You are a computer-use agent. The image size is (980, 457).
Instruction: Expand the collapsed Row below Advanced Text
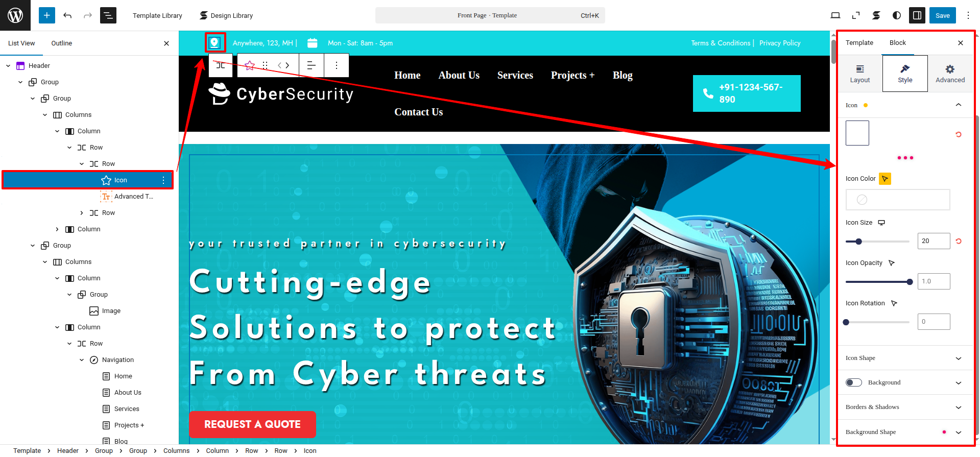click(x=82, y=213)
